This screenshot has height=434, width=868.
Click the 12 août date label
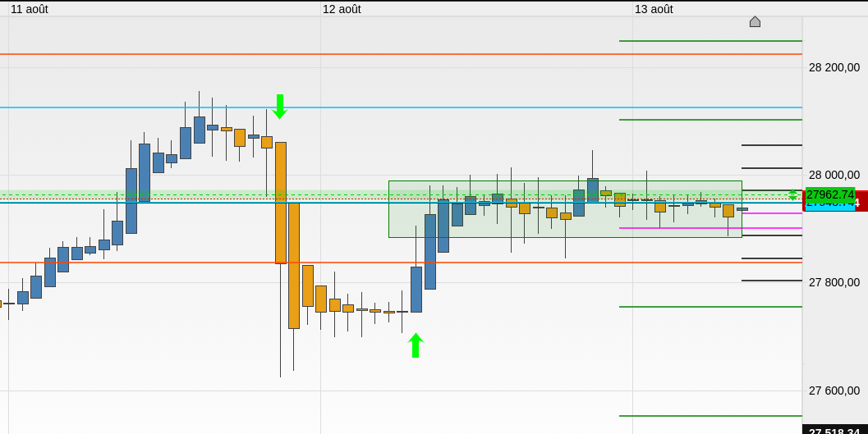pos(342,9)
